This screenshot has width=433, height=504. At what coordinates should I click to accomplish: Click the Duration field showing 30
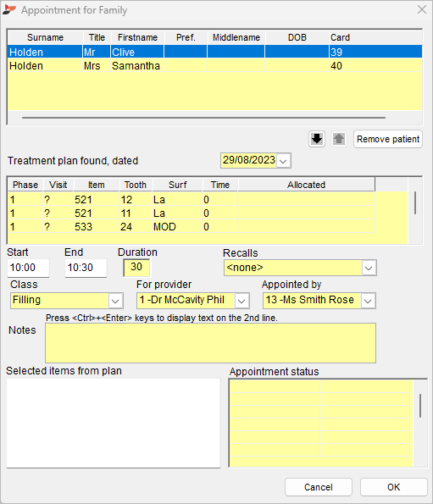[136, 268]
